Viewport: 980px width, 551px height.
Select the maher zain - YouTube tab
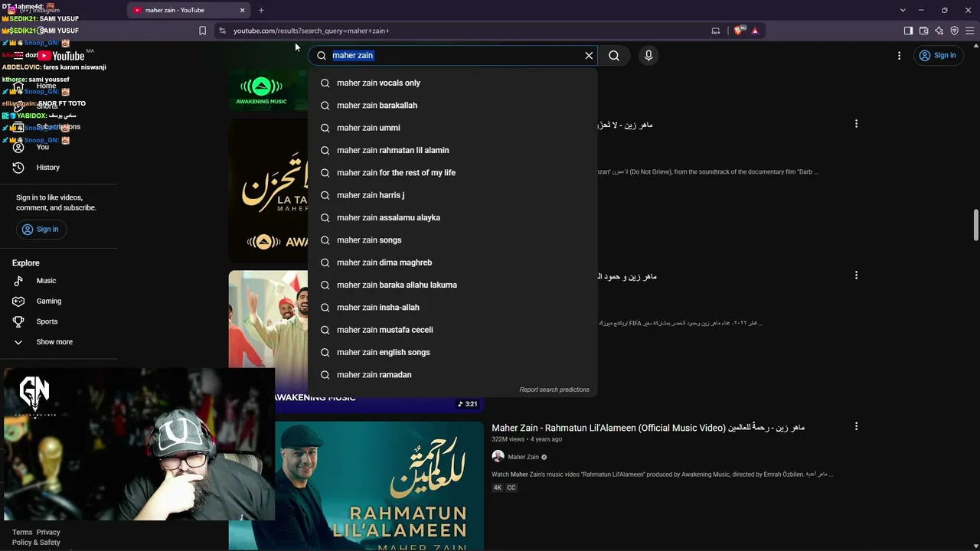coord(189,10)
